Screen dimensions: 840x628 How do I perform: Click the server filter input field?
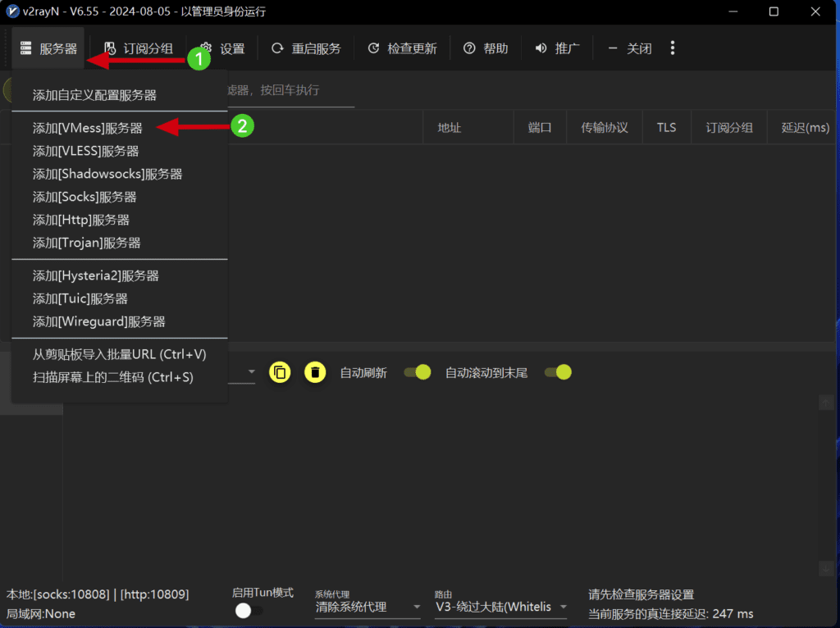point(291,90)
